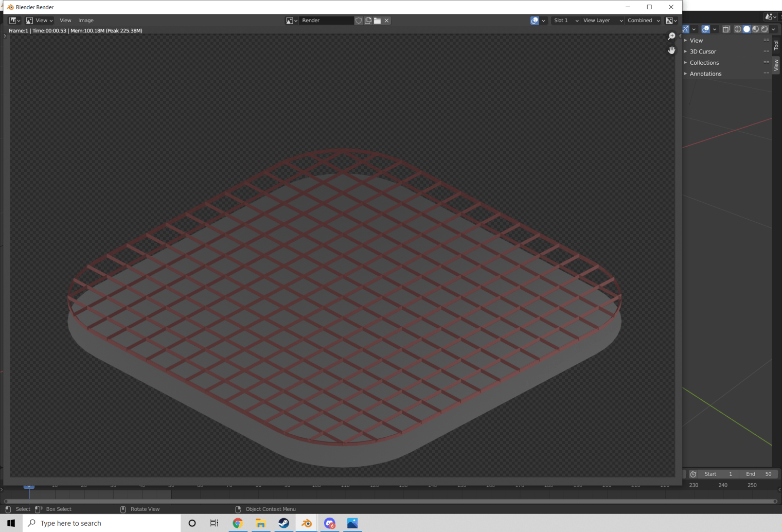Click the browse image data-block icon beside Render
The width and height of the screenshot is (782, 532).
click(x=290, y=20)
